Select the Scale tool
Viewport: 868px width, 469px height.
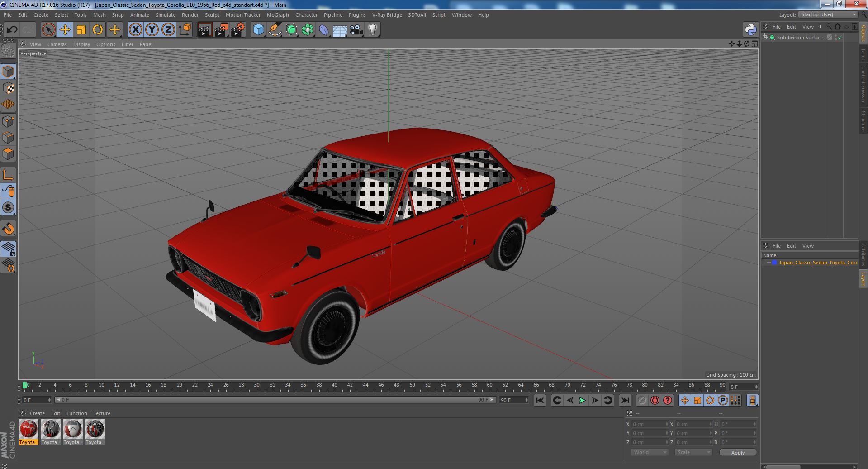81,30
